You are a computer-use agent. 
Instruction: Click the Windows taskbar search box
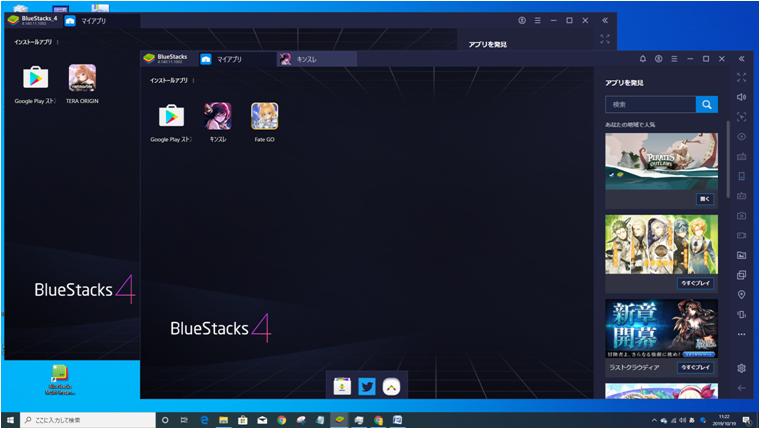tap(88, 420)
